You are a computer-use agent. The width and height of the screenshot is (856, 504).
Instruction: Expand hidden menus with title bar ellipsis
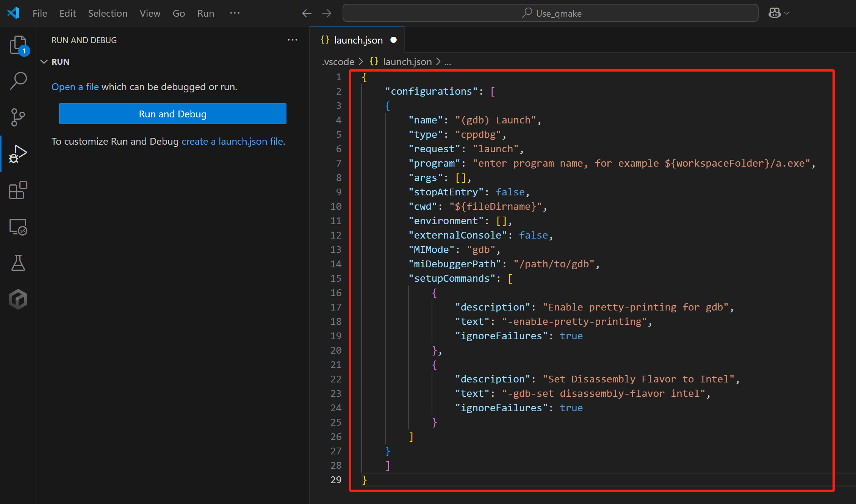[x=235, y=13]
